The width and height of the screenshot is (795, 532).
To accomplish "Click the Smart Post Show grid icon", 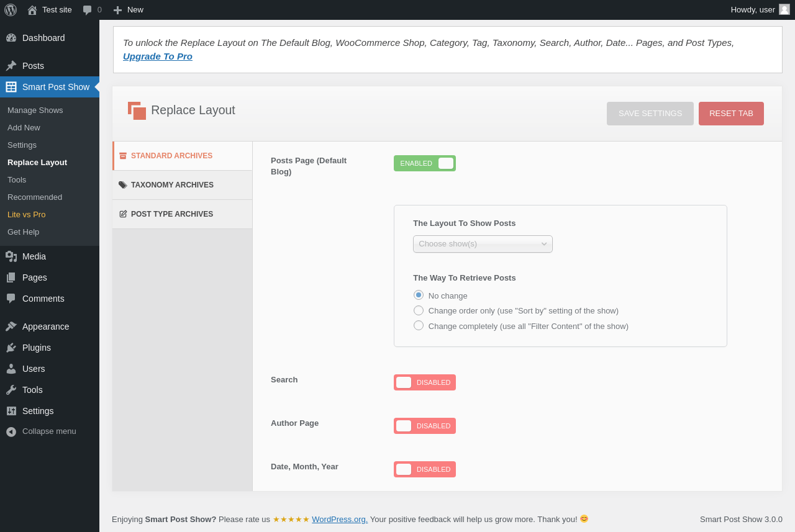I will [x=11, y=87].
